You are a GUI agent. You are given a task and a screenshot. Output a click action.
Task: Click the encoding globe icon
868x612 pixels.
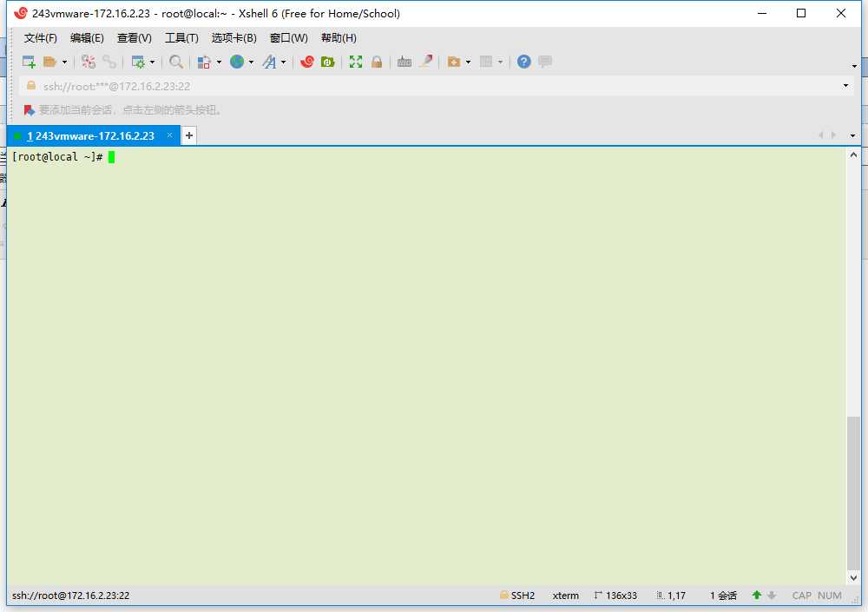(x=237, y=62)
